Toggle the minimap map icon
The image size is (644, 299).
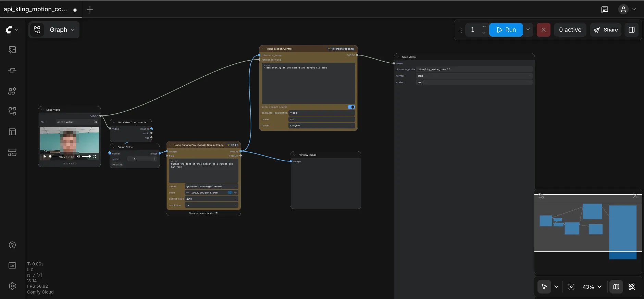(x=616, y=287)
